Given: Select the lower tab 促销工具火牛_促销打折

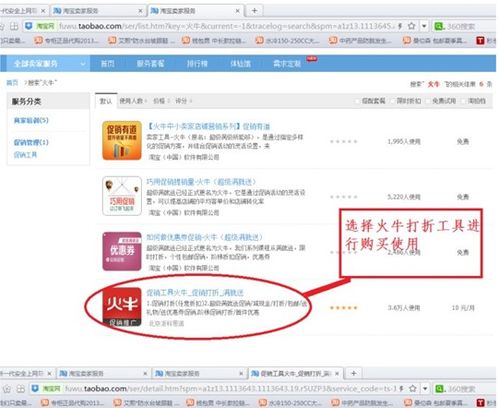Looking at the screenshot, I should tap(295, 373).
